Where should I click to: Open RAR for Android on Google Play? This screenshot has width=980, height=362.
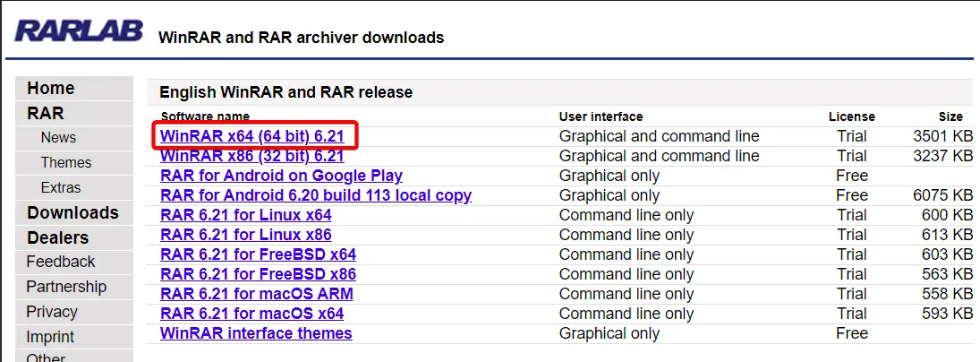[281, 175]
